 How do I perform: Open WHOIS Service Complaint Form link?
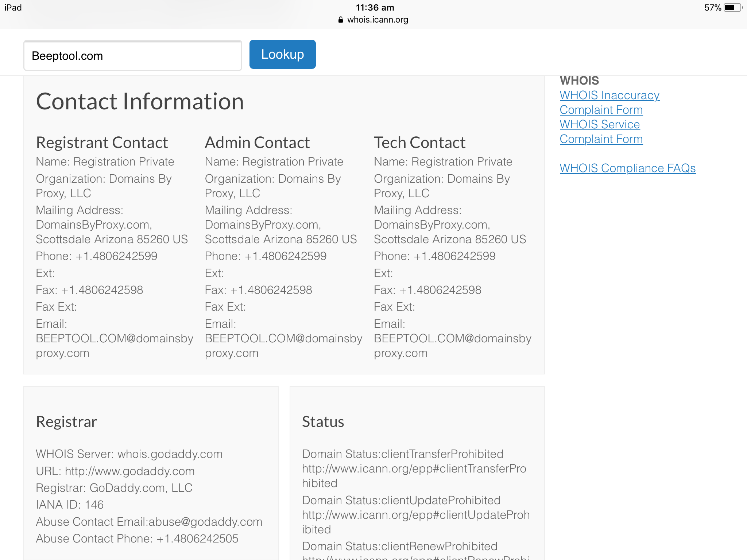click(601, 132)
